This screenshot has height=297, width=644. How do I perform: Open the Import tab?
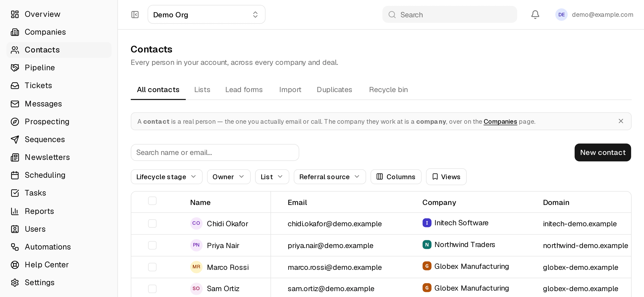pos(290,90)
